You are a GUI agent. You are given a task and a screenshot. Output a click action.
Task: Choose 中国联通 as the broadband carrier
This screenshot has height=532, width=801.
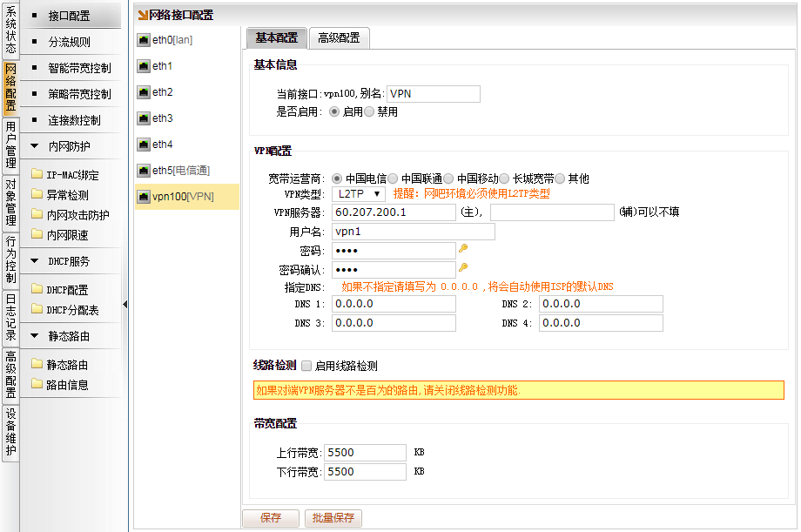coord(393,178)
